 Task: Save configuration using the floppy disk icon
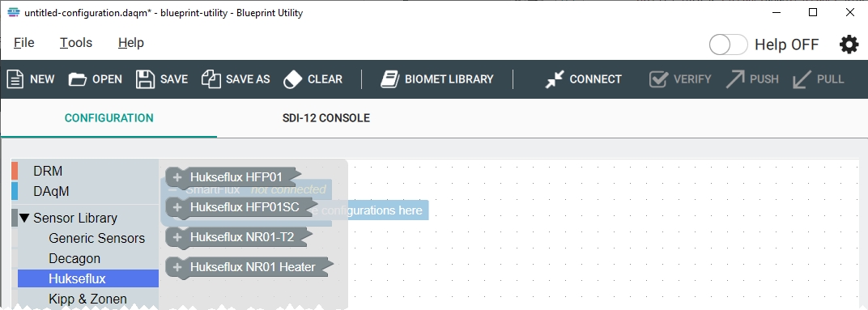pos(145,79)
